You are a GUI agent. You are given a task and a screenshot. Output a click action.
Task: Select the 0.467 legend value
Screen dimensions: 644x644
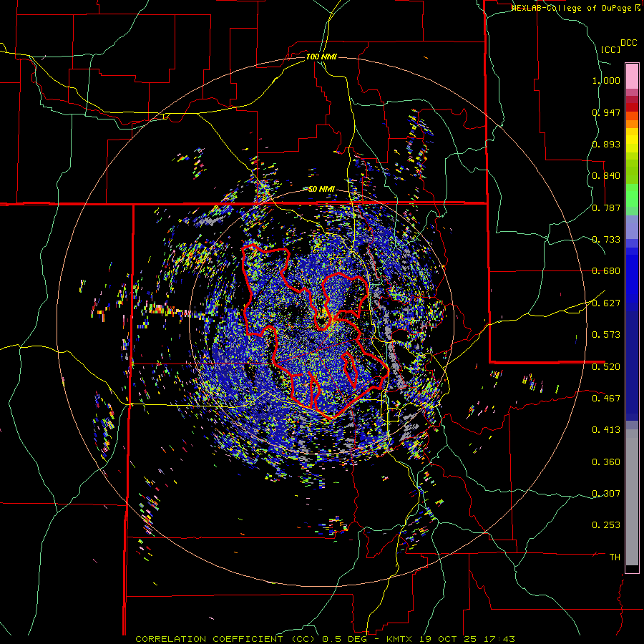click(606, 399)
